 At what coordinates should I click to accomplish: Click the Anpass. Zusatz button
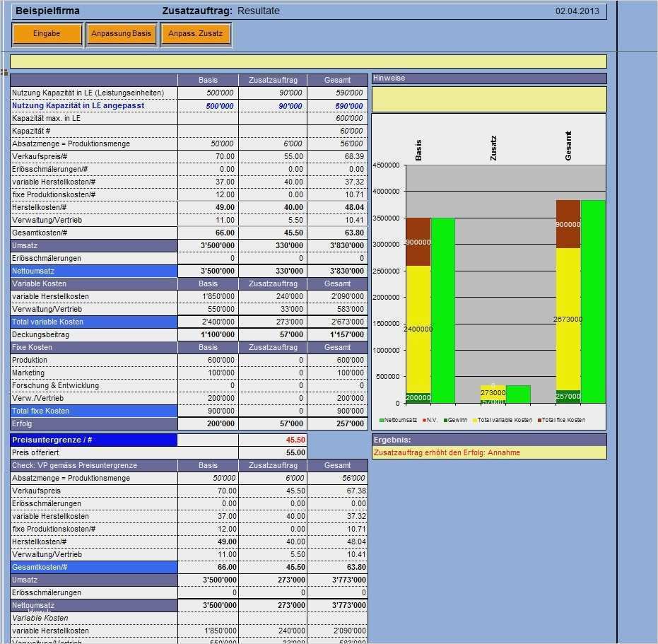click(196, 33)
